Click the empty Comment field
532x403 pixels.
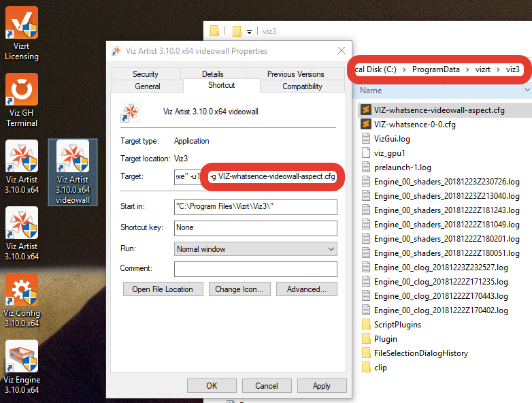coord(256,269)
